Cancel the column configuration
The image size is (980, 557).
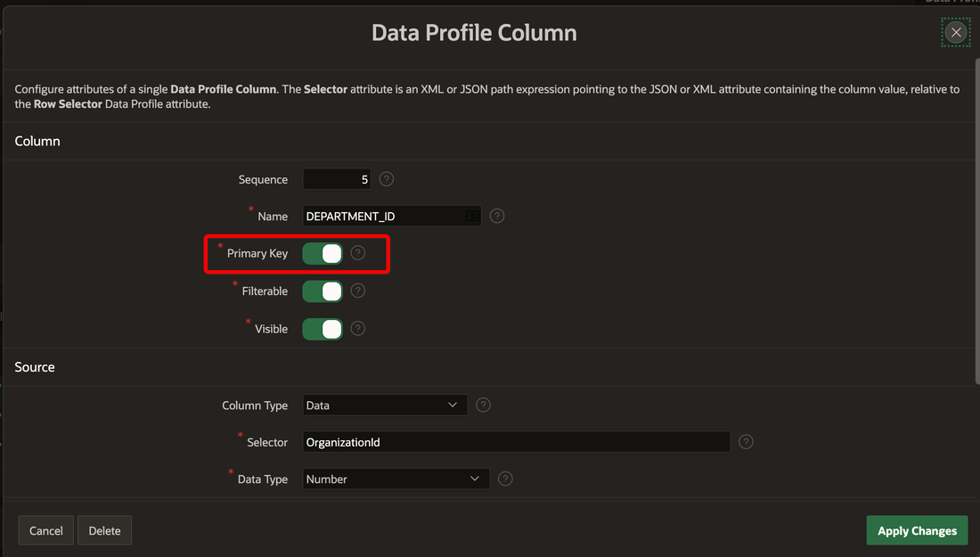click(45, 529)
